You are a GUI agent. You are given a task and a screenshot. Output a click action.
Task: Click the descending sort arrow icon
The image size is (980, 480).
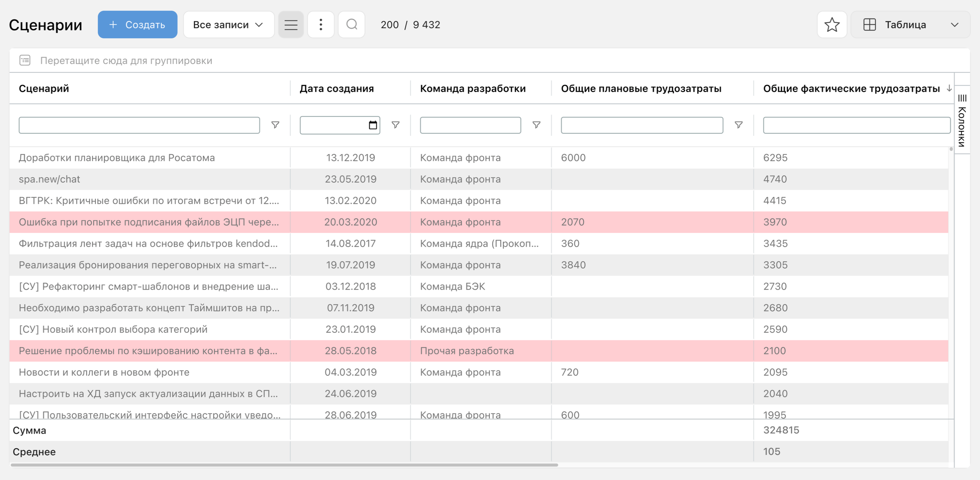click(949, 88)
